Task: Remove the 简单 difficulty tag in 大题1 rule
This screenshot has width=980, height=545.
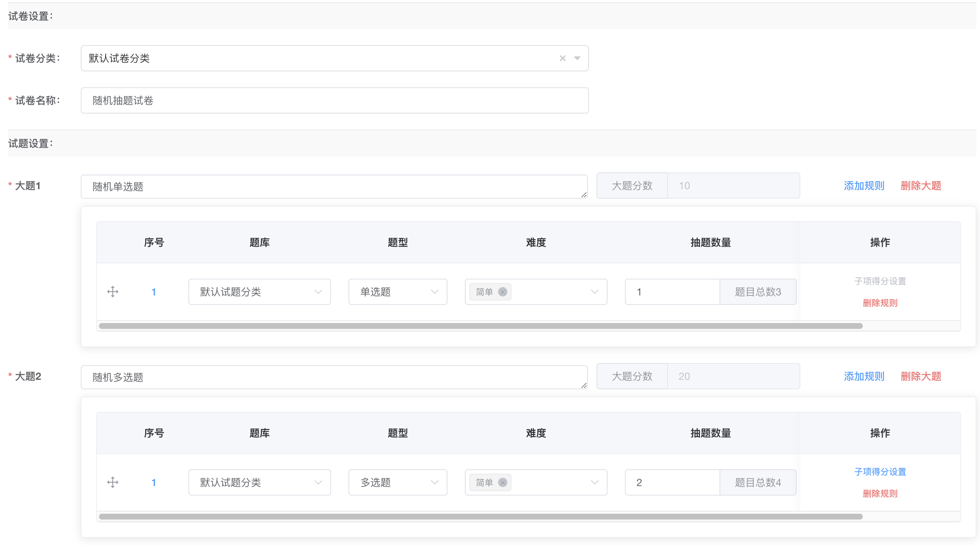Action: pos(503,292)
